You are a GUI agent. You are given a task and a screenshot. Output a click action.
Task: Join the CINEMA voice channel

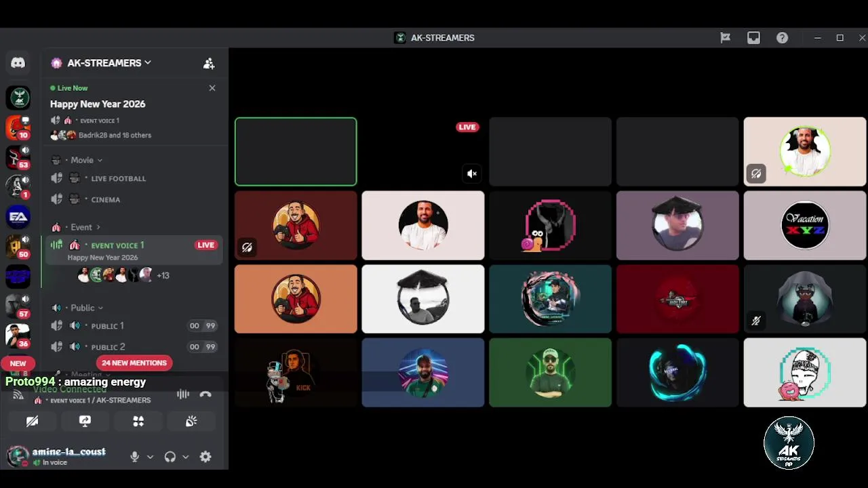tap(133, 199)
